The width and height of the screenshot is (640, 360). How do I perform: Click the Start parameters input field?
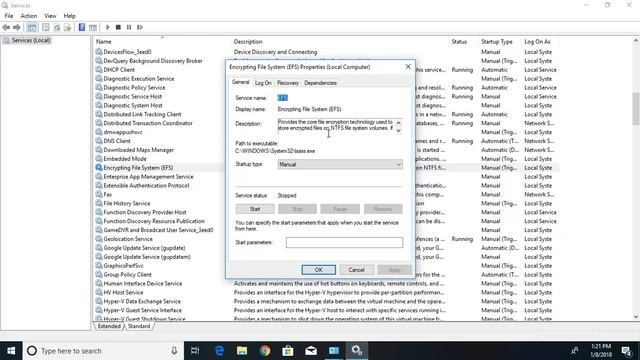point(344,242)
